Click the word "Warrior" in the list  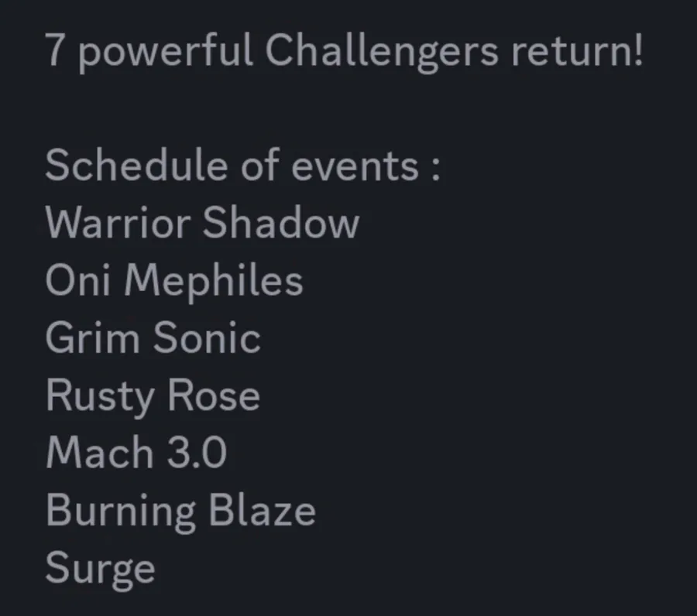pyautogui.click(x=118, y=223)
